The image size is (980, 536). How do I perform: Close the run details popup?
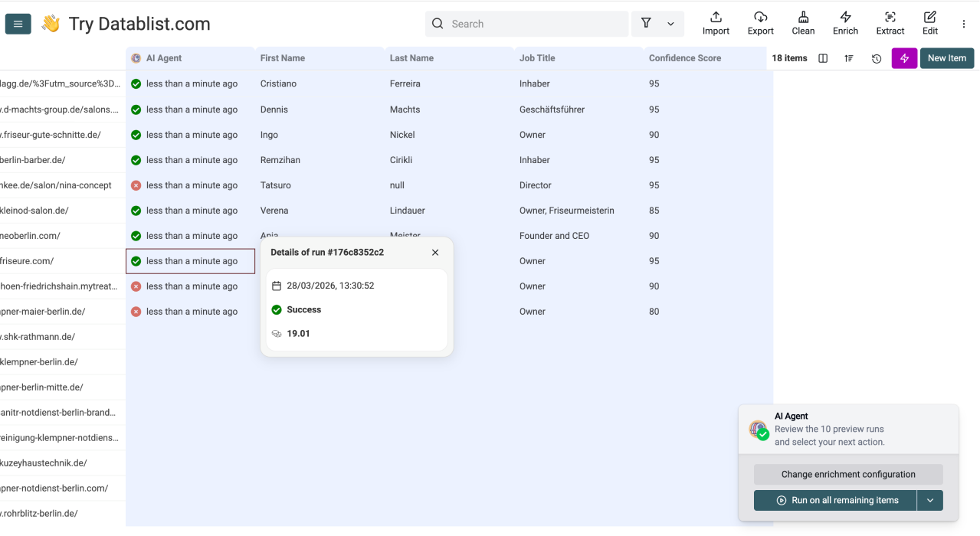pos(435,252)
